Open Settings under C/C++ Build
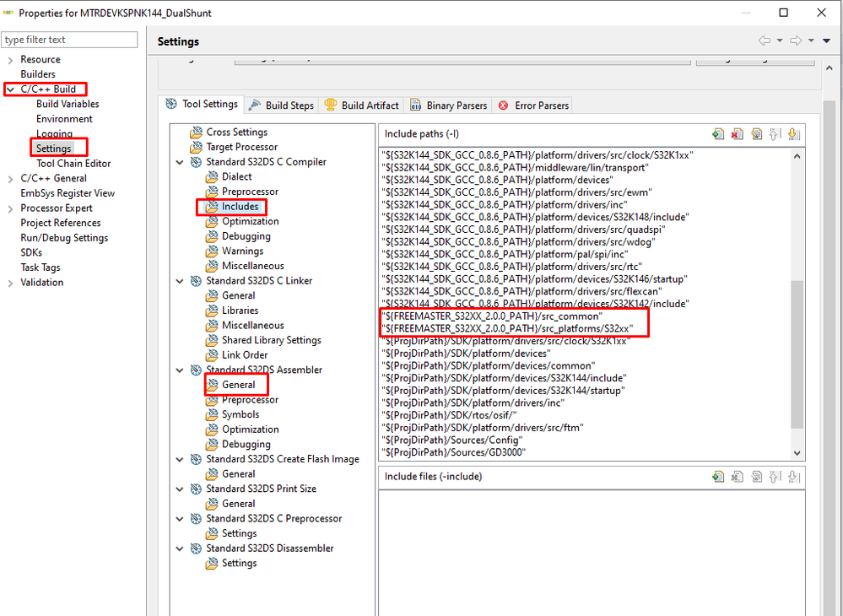 pyautogui.click(x=53, y=149)
